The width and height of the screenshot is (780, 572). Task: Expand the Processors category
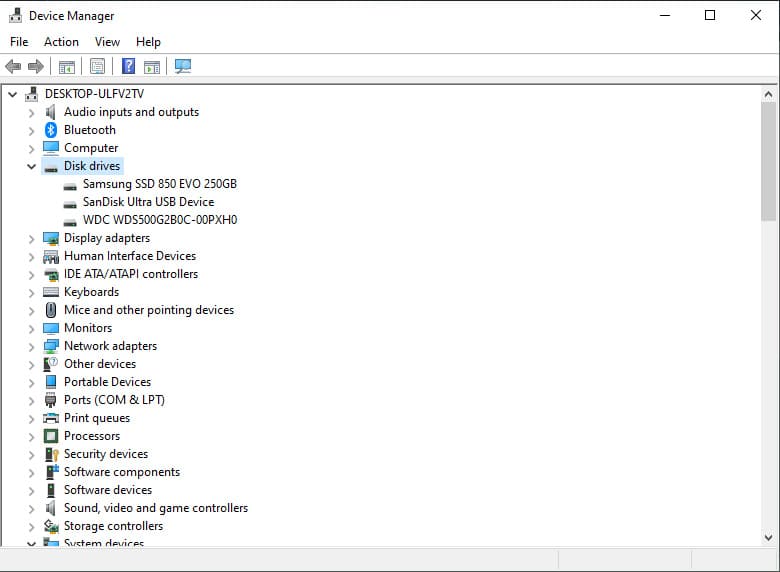pos(31,437)
